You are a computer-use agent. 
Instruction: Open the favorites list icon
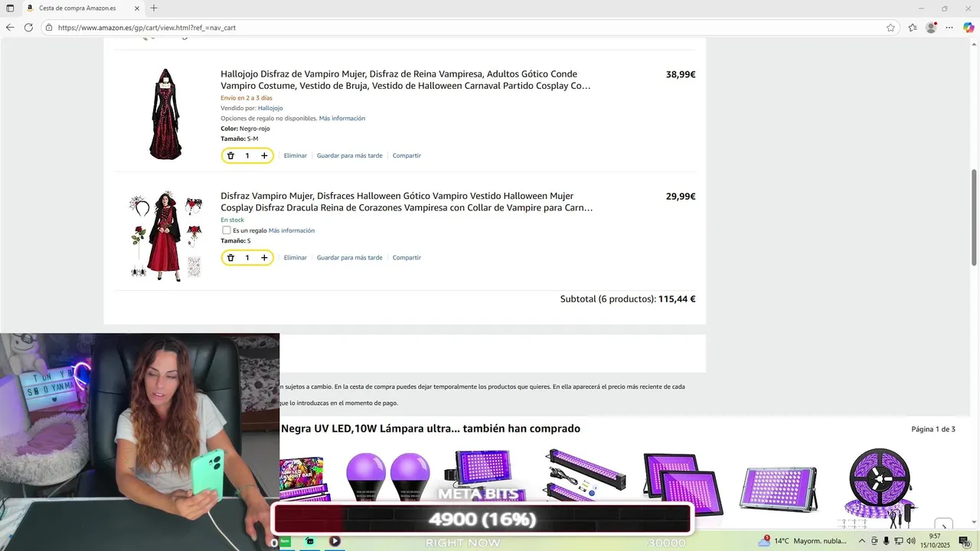pos(913,28)
